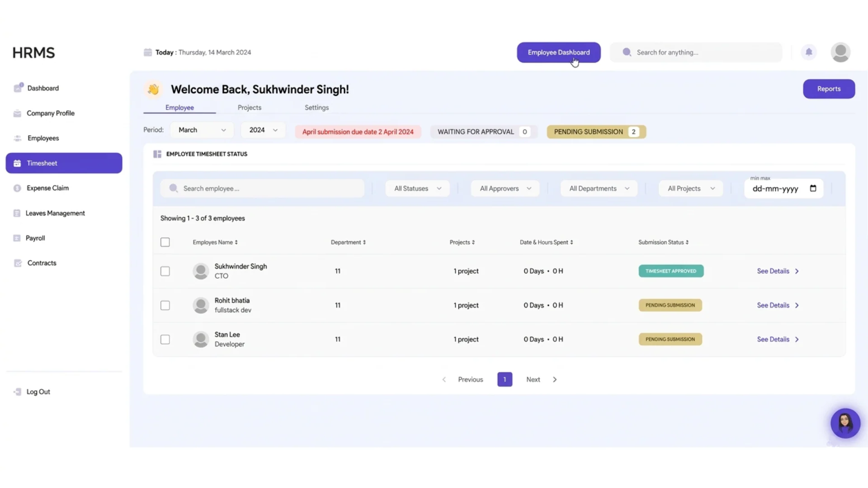Click Rohit bhatia's avatar in table

coord(201,305)
